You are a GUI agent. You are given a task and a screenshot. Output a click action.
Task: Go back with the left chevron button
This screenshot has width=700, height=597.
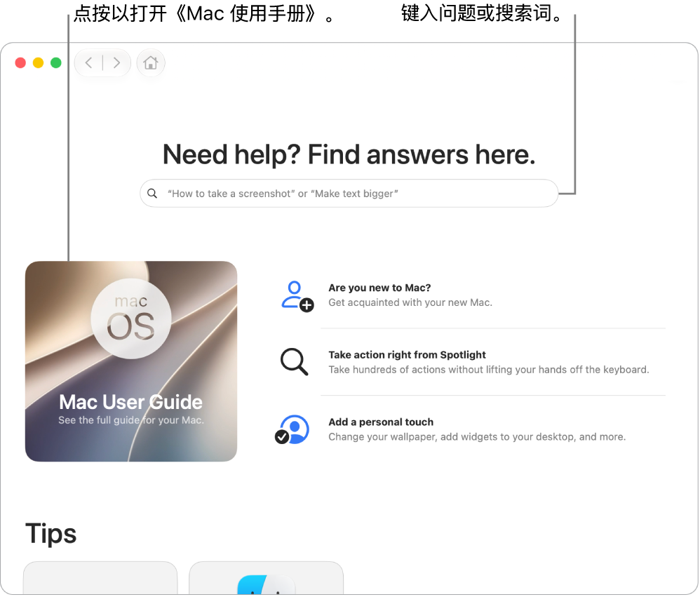coord(89,63)
